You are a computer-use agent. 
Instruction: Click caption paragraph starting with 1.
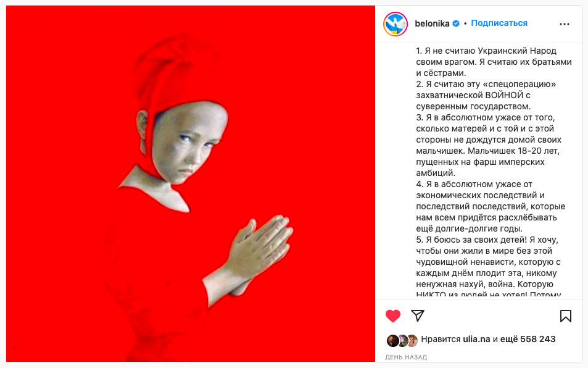494,62
